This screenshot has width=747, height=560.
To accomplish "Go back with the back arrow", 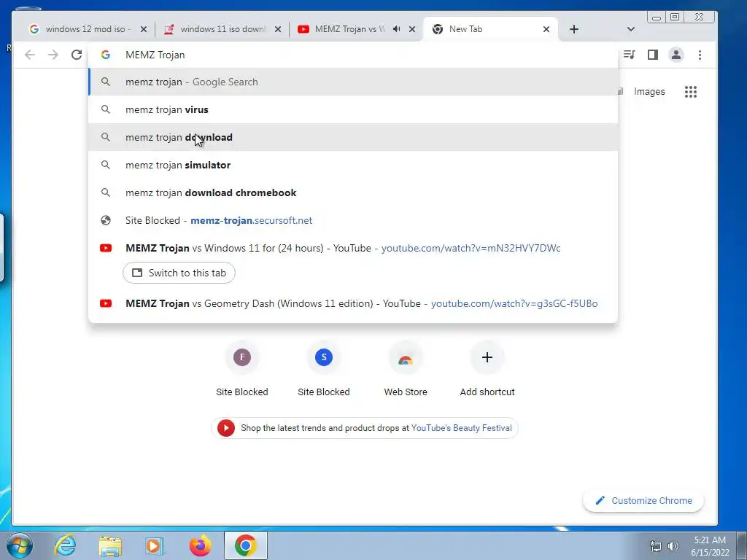I will (30, 55).
